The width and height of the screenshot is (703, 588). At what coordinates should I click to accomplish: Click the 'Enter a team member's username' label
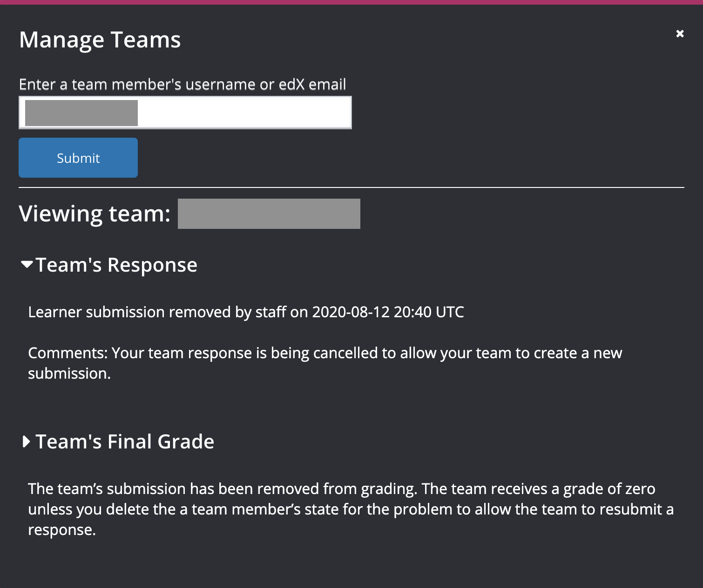(182, 84)
